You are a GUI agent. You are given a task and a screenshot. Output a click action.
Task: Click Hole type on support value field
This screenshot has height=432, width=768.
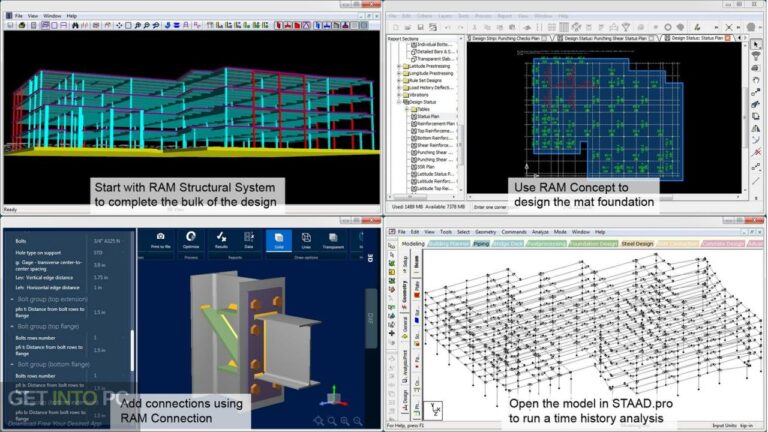111,253
